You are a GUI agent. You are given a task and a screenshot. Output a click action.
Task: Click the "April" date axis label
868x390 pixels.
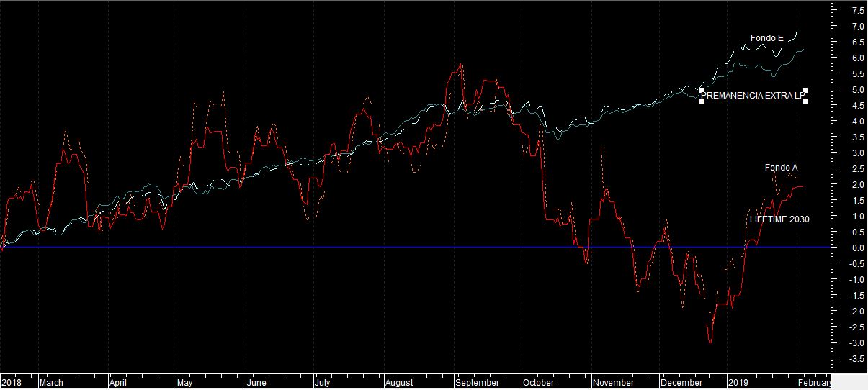(117, 383)
